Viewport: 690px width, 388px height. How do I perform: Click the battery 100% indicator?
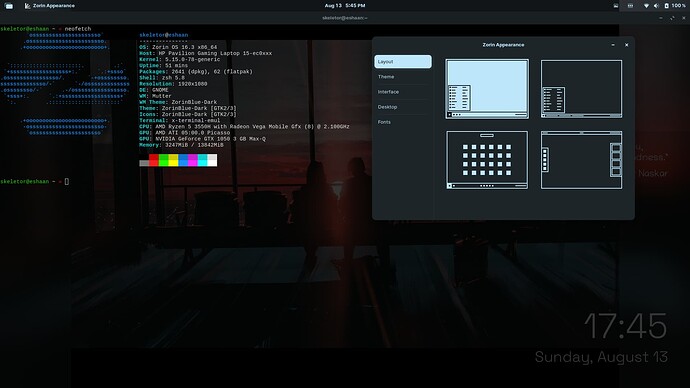(675, 6)
